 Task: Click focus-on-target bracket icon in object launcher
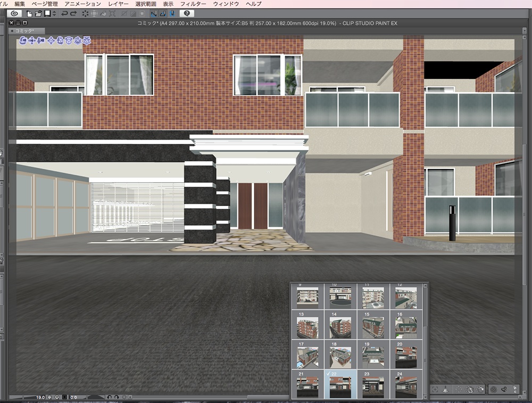[435, 390]
